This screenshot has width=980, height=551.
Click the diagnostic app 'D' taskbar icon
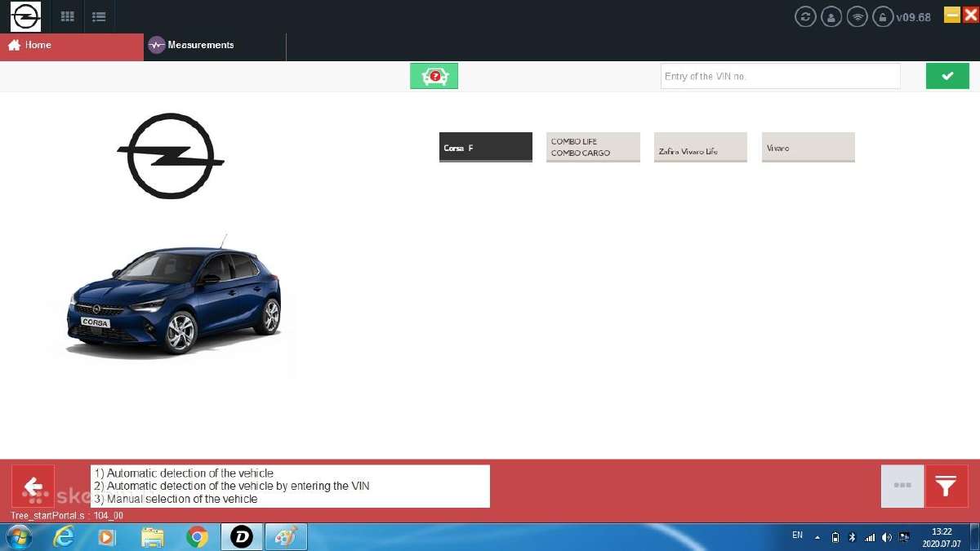point(242,537)
